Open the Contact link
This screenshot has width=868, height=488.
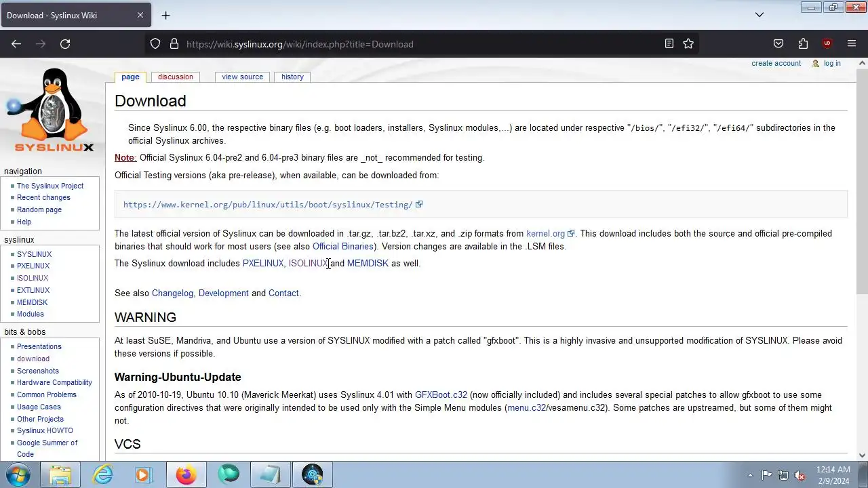point(283,293)
